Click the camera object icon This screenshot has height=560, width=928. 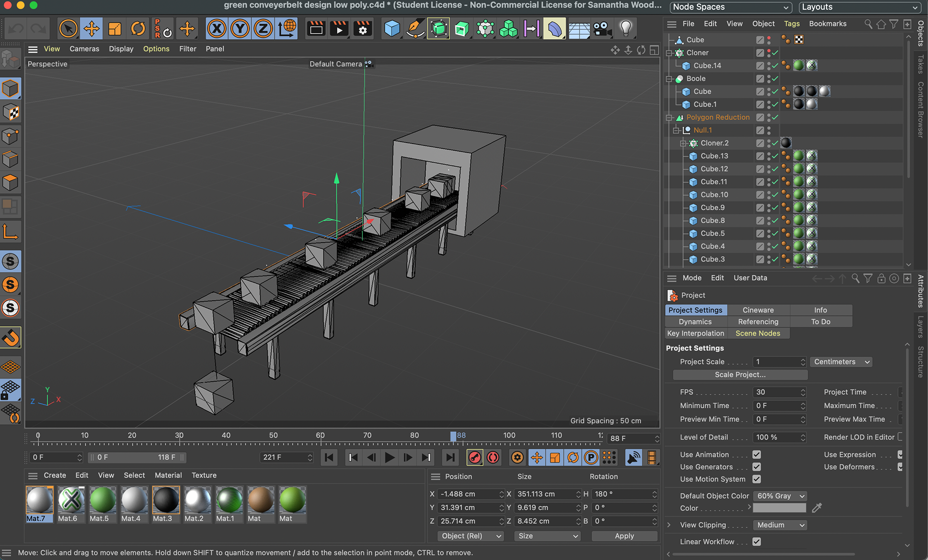click(x=602, y=29)
